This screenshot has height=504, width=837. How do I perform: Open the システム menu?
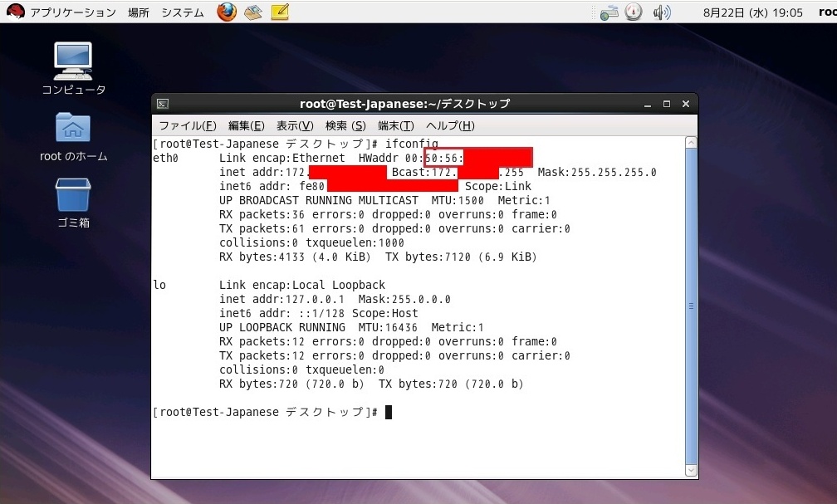[x=183, y=12]
